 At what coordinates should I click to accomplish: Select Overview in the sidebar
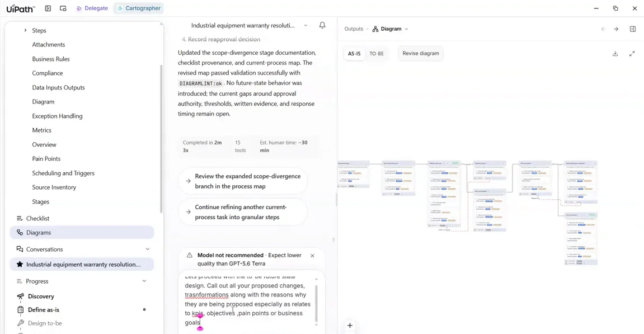(x=44, y=144)
